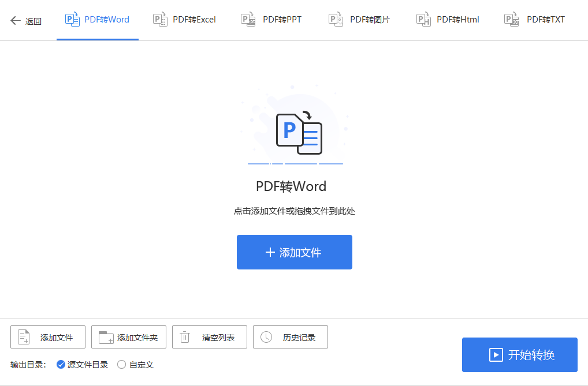The image size is (588, 386).
Task: Click the add-folder icon
Action: [106, 338]
